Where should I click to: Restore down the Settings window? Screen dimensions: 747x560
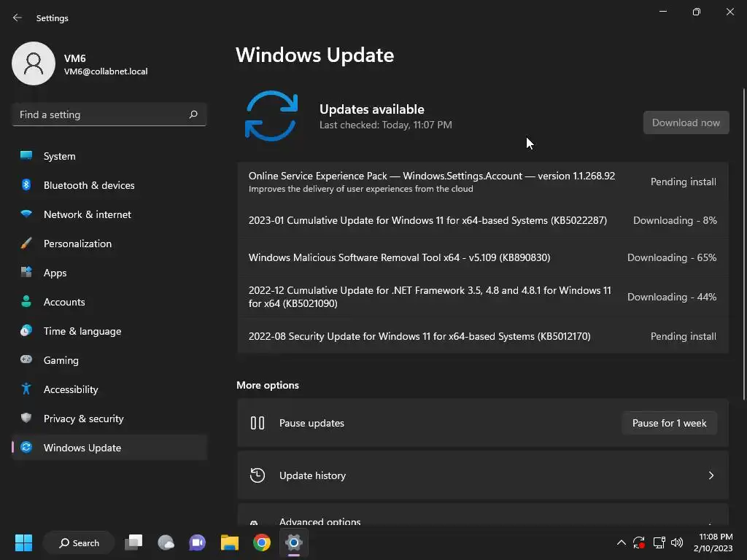(x=696, y=12)
